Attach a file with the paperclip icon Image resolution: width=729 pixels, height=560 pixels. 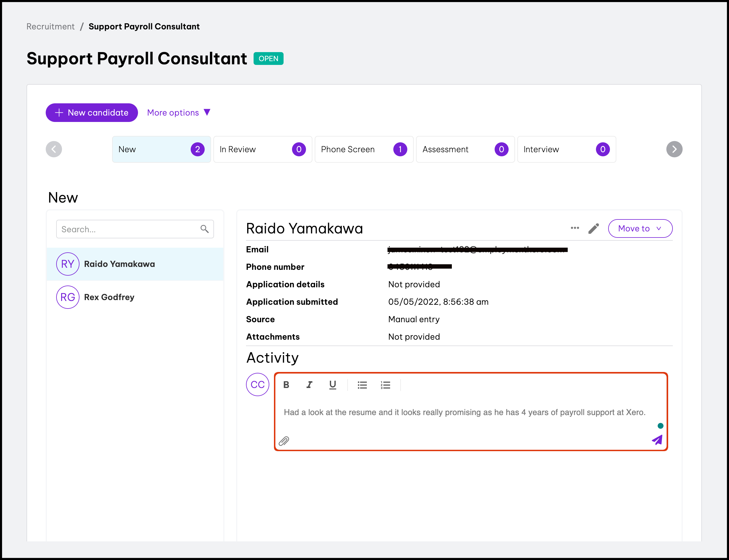[284, 441]
